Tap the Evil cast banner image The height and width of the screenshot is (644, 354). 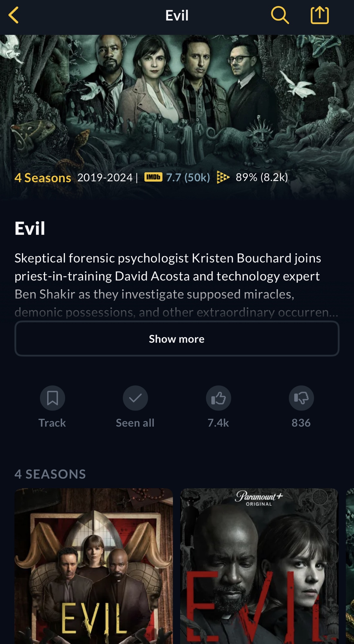pos(177,103)
